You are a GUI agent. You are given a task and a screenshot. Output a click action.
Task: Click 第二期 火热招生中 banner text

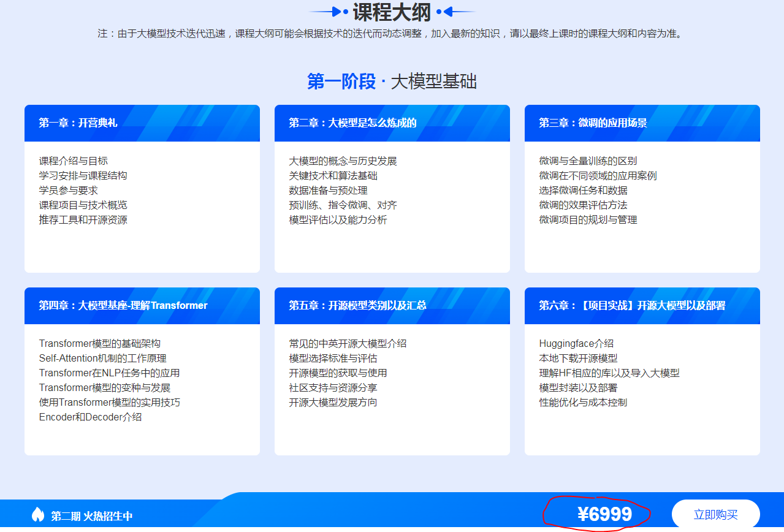coord(91,516)
